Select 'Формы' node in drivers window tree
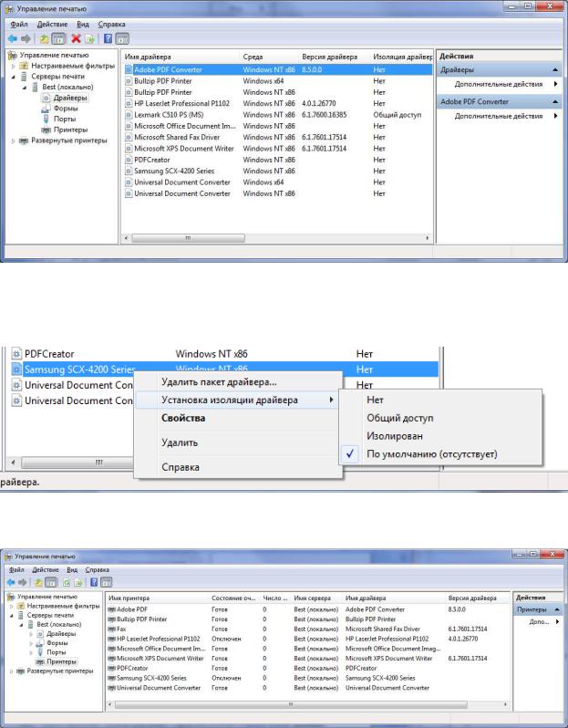The height and width of the screenshot is (728, 568). pyautogui.click(x=66, y=109)
